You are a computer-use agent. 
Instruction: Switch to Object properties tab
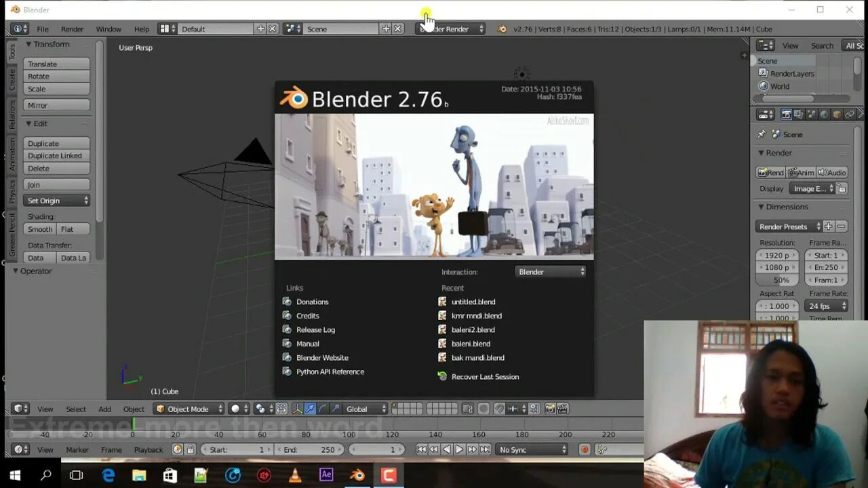click(x=837, y=115)
